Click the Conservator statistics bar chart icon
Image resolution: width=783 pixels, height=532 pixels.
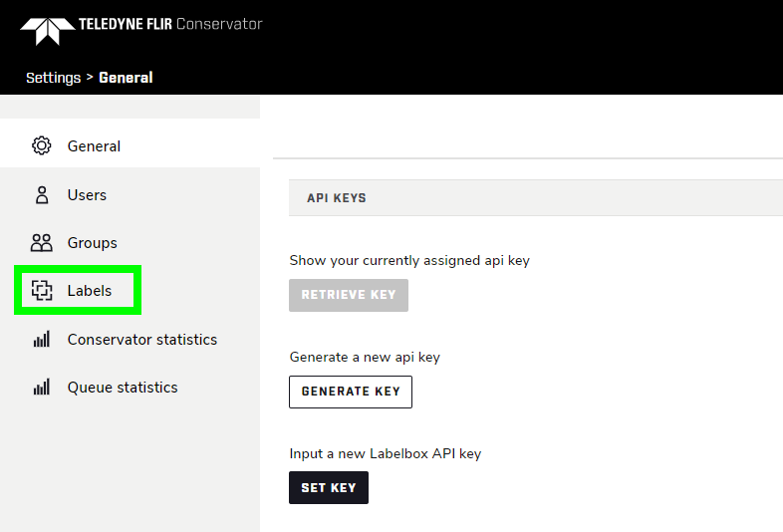(x=42, y=340)
